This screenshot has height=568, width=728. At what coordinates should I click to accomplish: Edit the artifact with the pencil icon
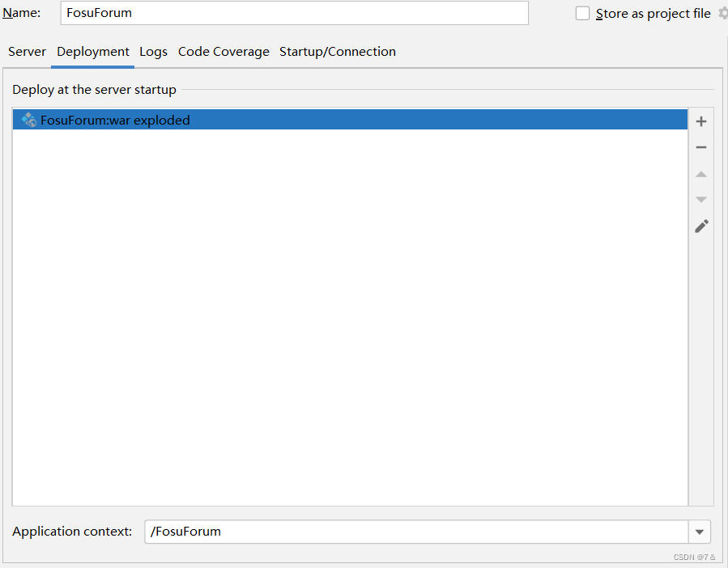(701, 226)
